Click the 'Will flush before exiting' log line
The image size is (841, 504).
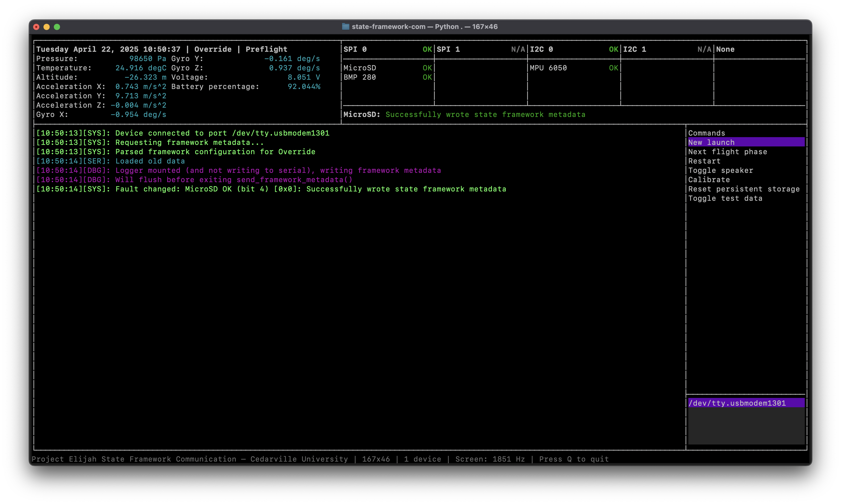[194, 180]
